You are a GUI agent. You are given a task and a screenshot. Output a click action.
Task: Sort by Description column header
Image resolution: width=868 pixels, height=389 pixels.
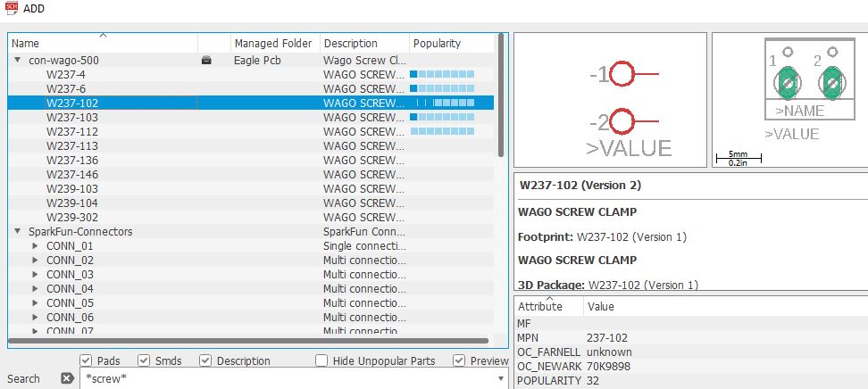pyautogui.click(x=364, y=43)
